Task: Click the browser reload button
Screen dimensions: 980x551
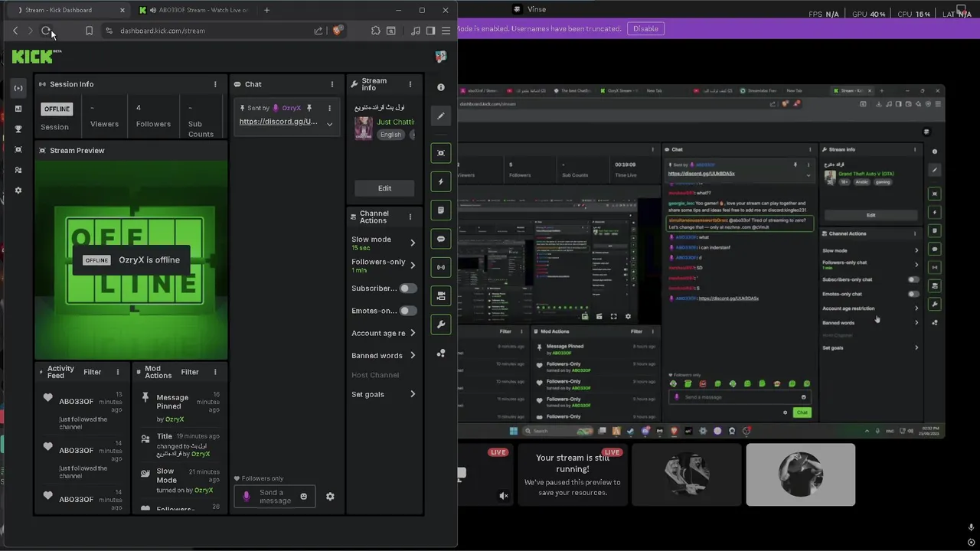Action: point(46,31)
